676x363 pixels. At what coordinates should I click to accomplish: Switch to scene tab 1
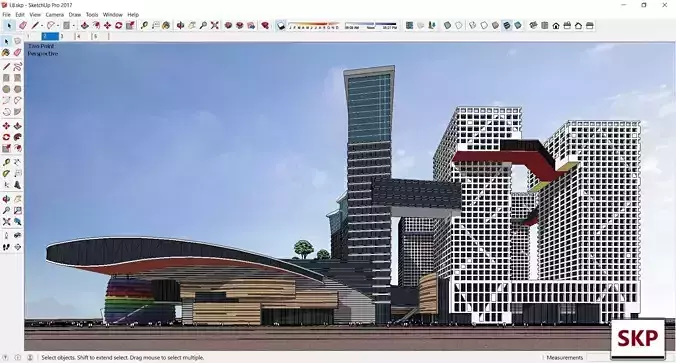pos(33,37)
